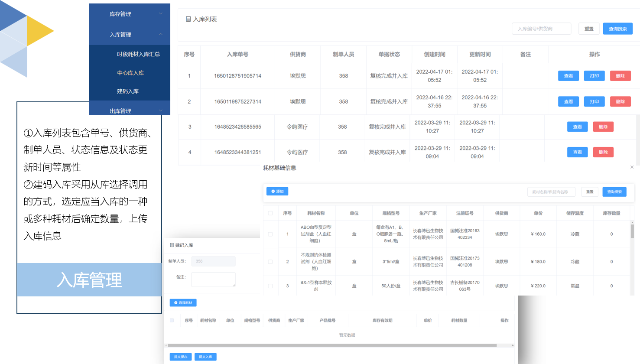
Task: Select order number 1650119875227314 cell
Action: coord(237,101)
